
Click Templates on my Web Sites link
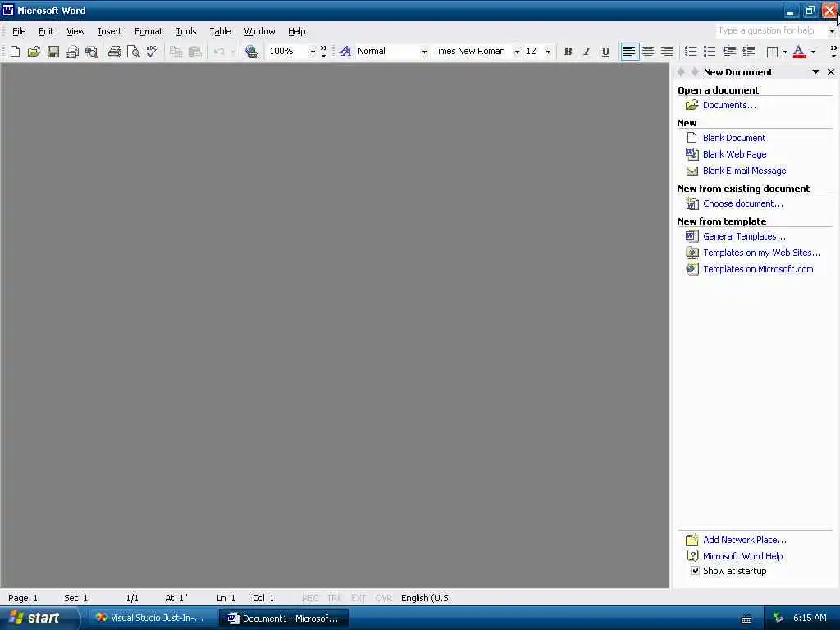point(762,253)
